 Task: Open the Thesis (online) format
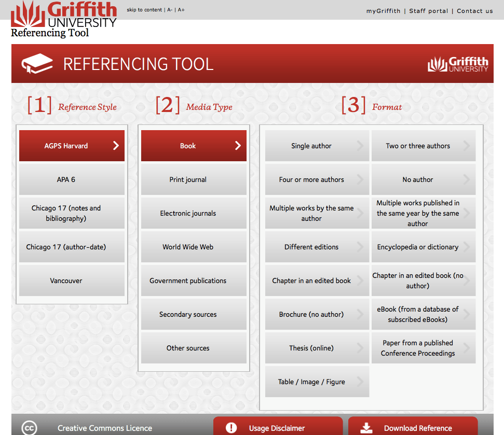pos(317,348)
